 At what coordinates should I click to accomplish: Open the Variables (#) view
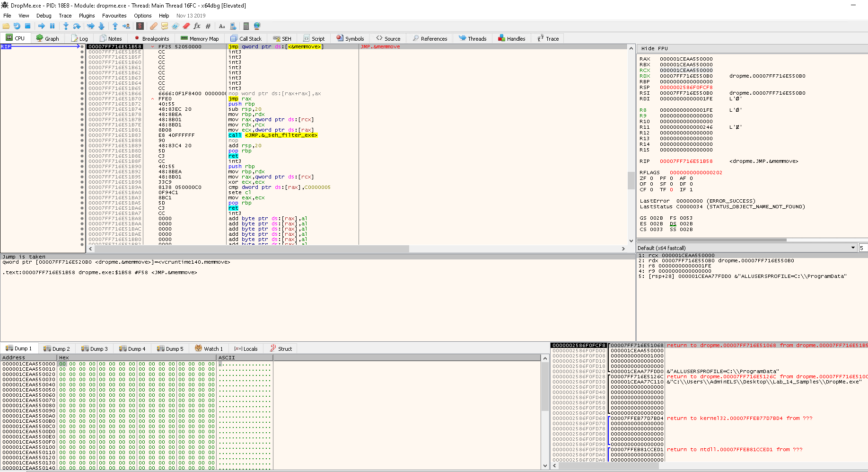pos(208,26)
